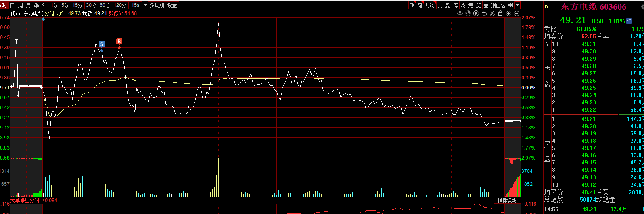Toggle the 叠 overlay button
The width and height of the screenshot is (644, 214).
point(486,5)
